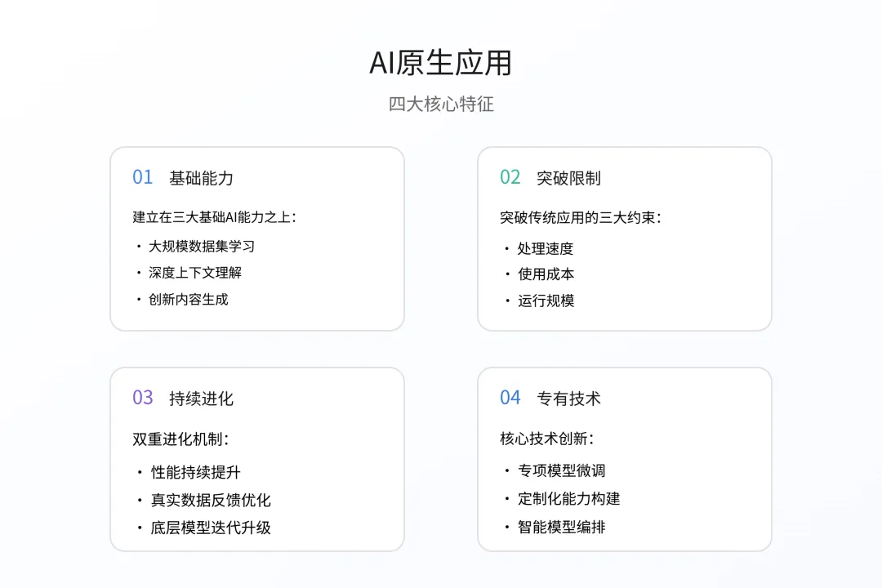Click the title 'AI原生应用'

pos(440,62)
